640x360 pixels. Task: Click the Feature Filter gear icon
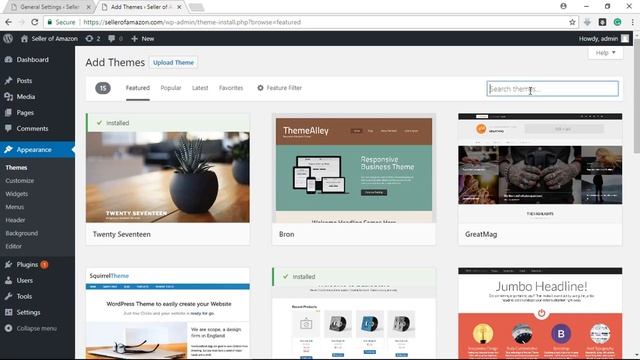(260, 88)
